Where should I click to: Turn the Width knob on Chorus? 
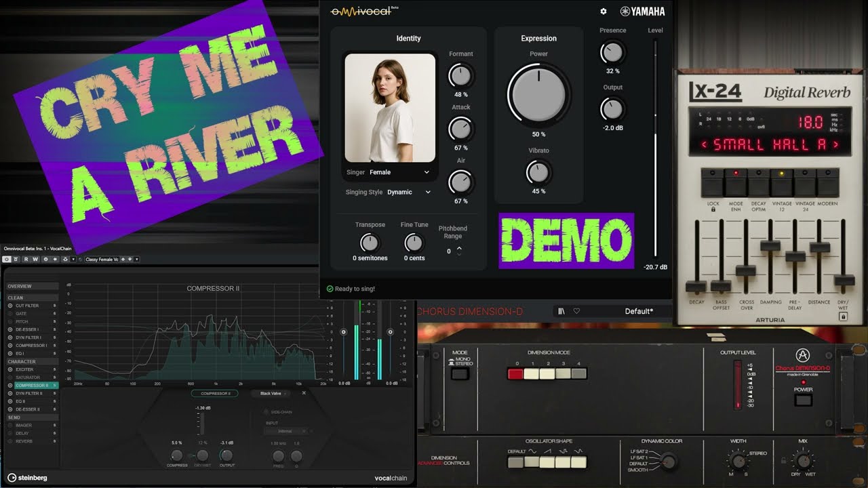click(738, 462)
